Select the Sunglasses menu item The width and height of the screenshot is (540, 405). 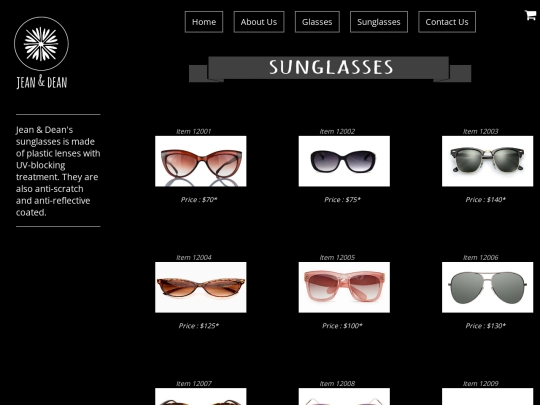pos(379,22)
